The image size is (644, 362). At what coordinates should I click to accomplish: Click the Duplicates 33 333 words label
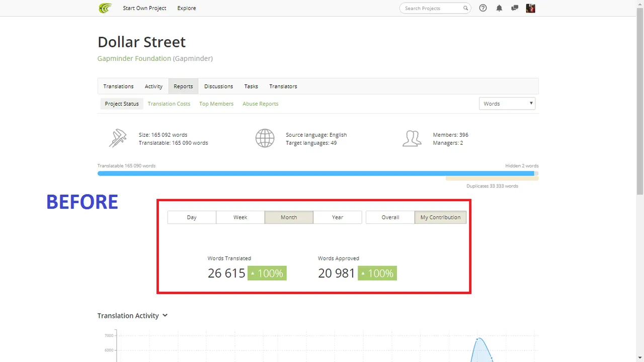(x=492, y=186)
